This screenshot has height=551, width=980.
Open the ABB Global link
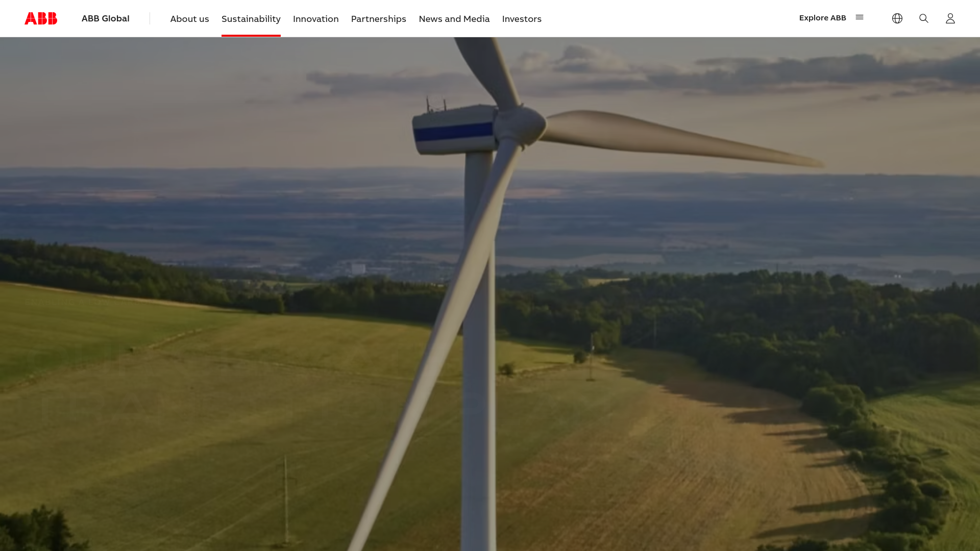[106, 18]
